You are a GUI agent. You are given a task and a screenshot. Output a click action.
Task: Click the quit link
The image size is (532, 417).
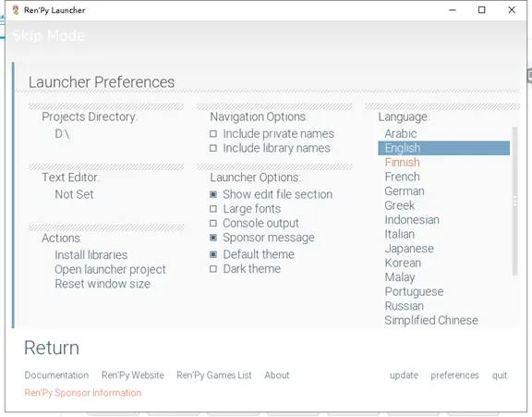coord(500,375)
